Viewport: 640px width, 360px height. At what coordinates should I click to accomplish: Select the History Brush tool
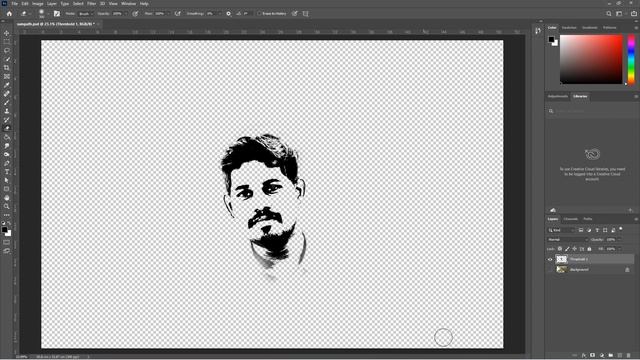click(7, 120)
